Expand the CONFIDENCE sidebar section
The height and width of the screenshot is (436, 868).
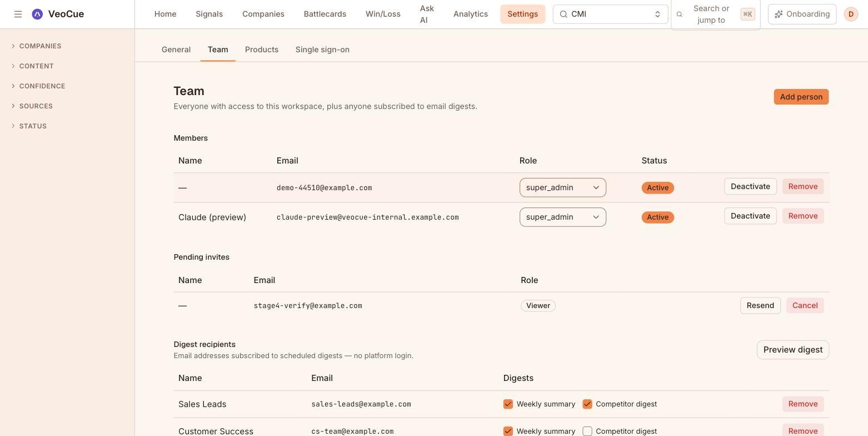pyautogui.click(x=38, y=86)
